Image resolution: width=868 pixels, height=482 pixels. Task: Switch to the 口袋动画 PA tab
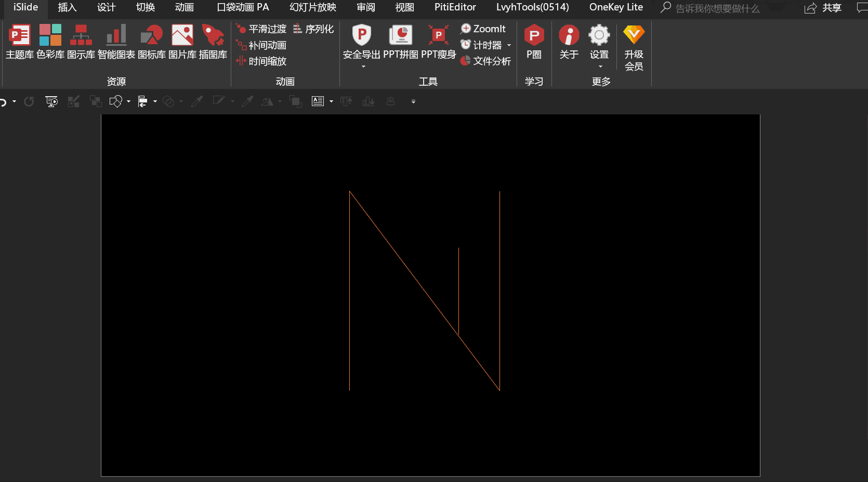click(x=243, y=7)
